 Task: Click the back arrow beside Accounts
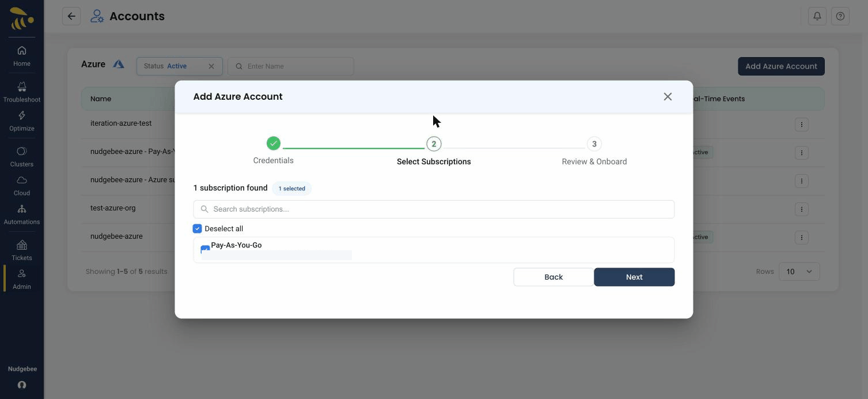point(71,16)
